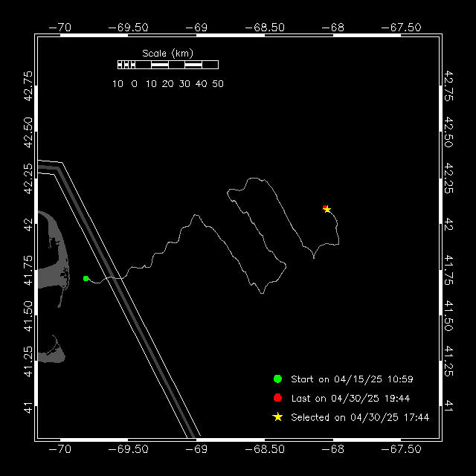Click the black-and-white scale bar

[167, 65]
